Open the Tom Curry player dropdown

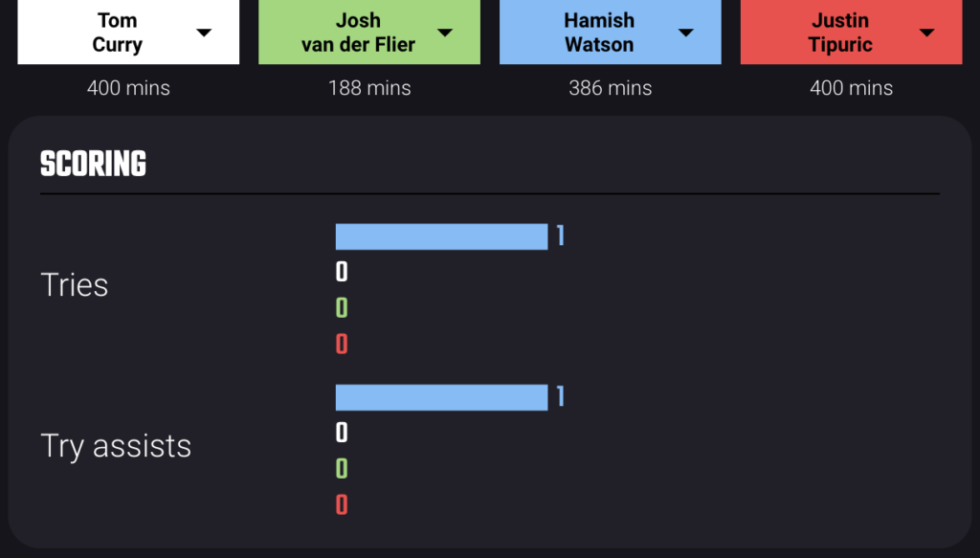128,32
